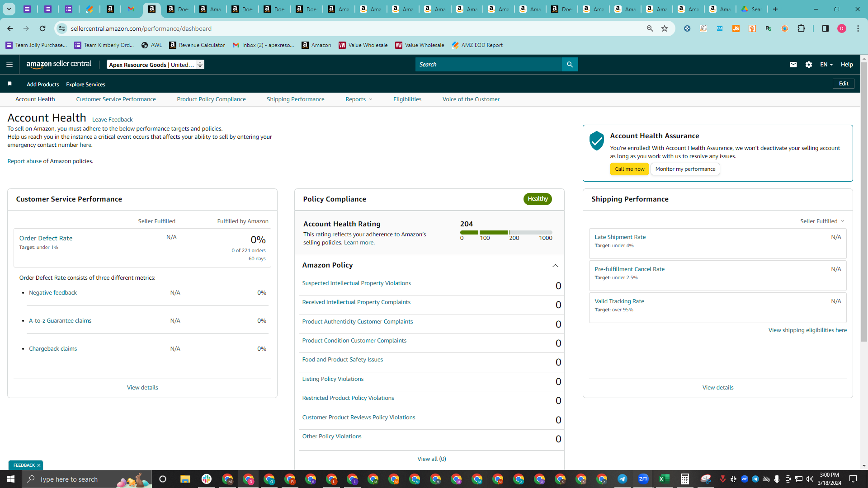Click the Monitor my performance button
Screen dimensions: 868x488
[x=685, y=169]
